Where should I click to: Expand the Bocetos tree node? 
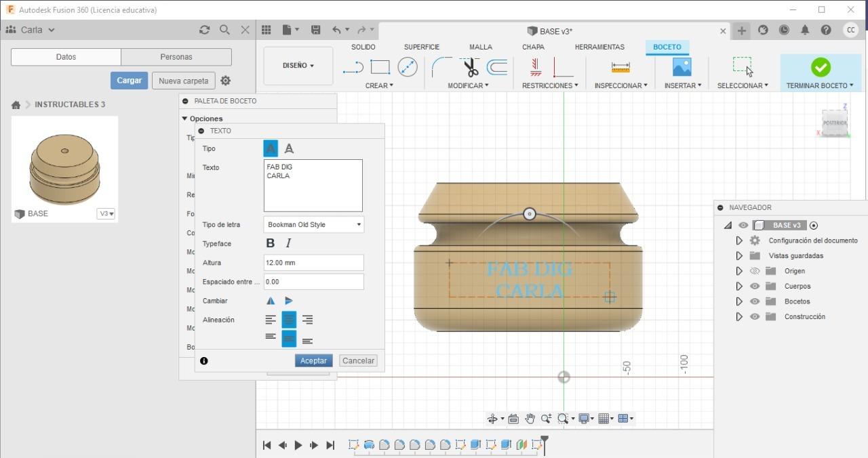(739, 301)
